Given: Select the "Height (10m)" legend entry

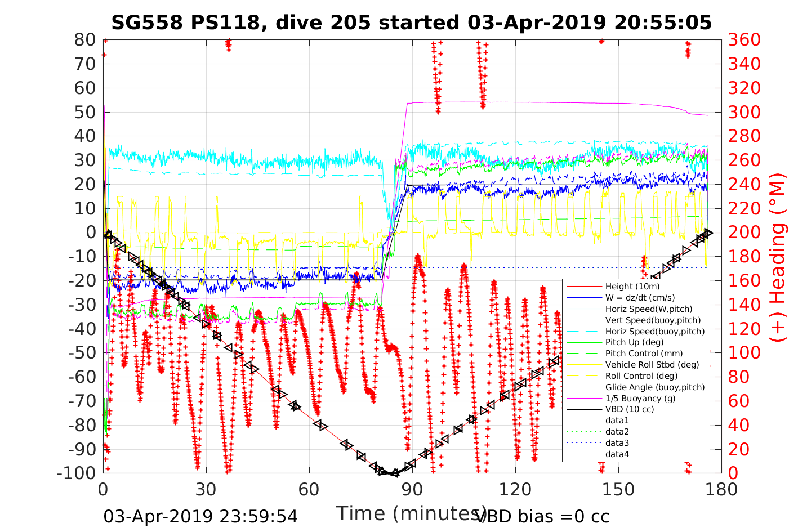Looking at the screenshot, I should 632,287.
